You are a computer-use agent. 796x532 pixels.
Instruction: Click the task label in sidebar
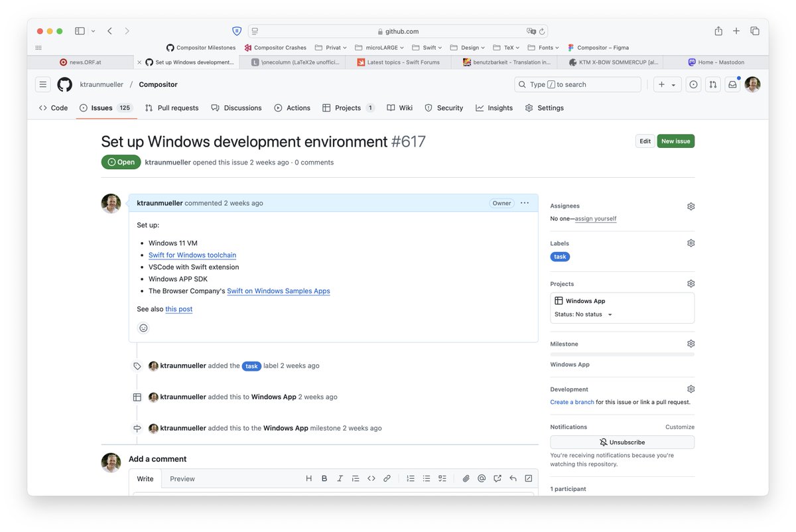click(560, 257)
